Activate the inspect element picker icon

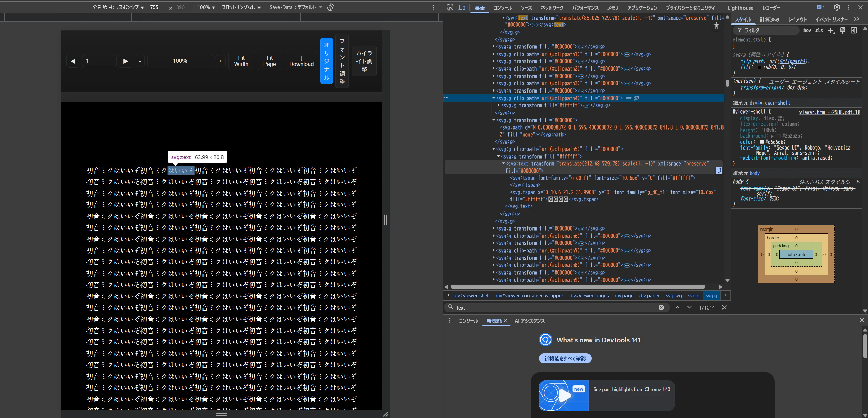pos(450,7)
